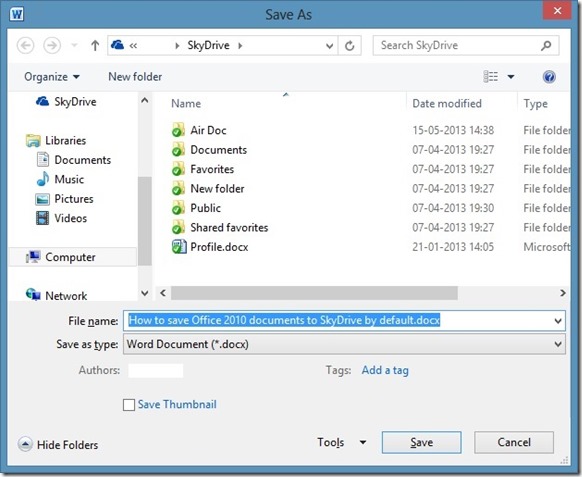
Task: Select the Documents folder in file list
Action: coord(219,150)
